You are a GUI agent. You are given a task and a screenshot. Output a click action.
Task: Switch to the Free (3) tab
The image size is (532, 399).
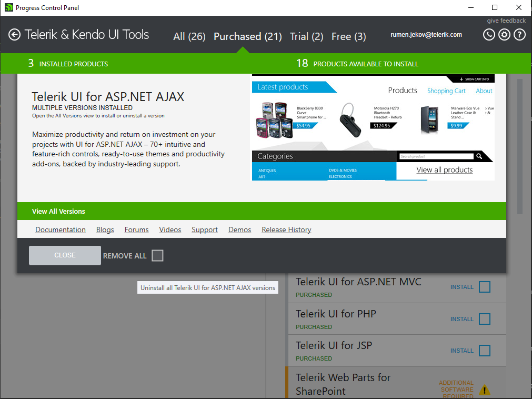348,36
